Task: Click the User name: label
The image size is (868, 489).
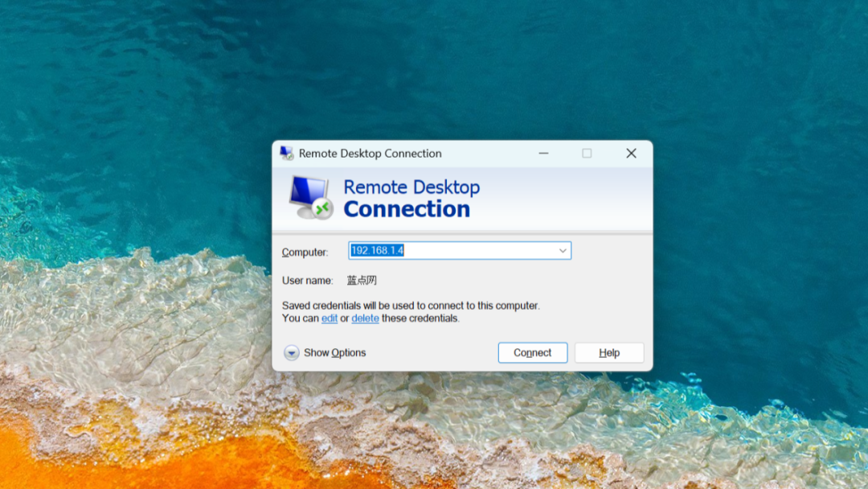Action: click(308, 280)
